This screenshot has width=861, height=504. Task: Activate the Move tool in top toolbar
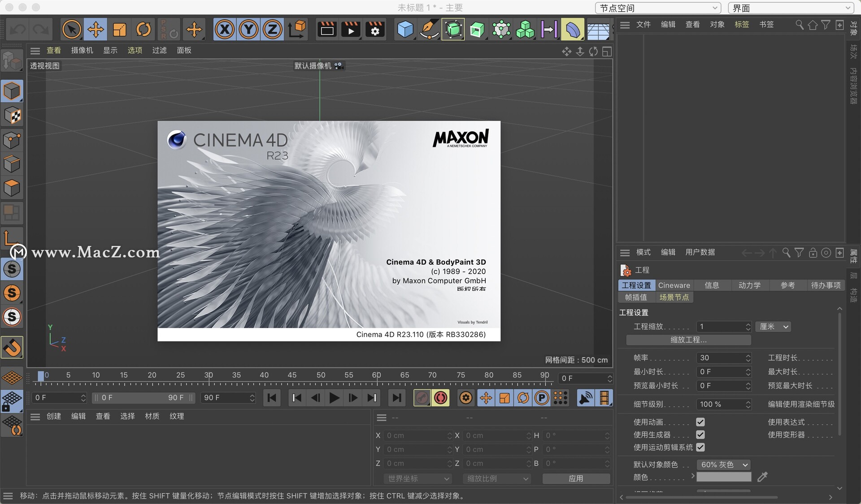[96, 30]
